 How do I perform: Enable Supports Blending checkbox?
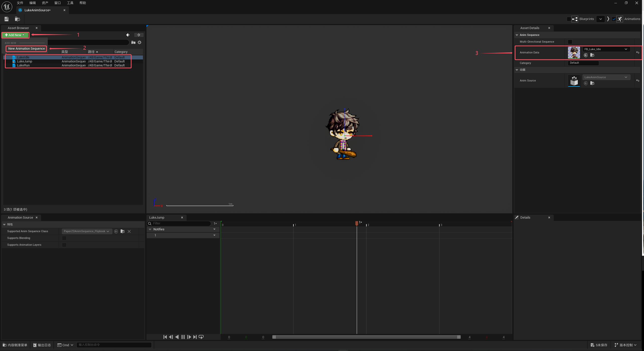pyautogui.click(x=64, y=238)
